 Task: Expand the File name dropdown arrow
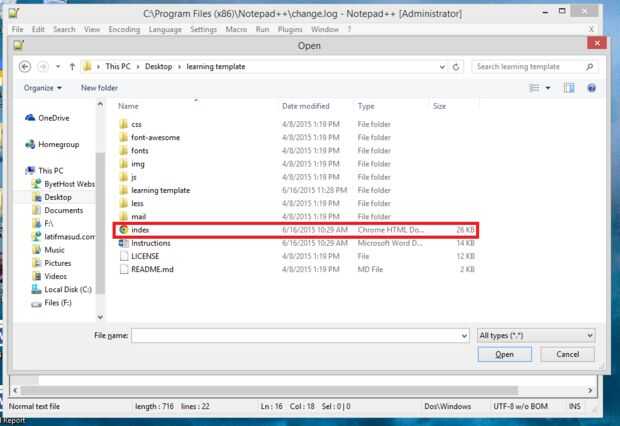[x=464, y=336]
